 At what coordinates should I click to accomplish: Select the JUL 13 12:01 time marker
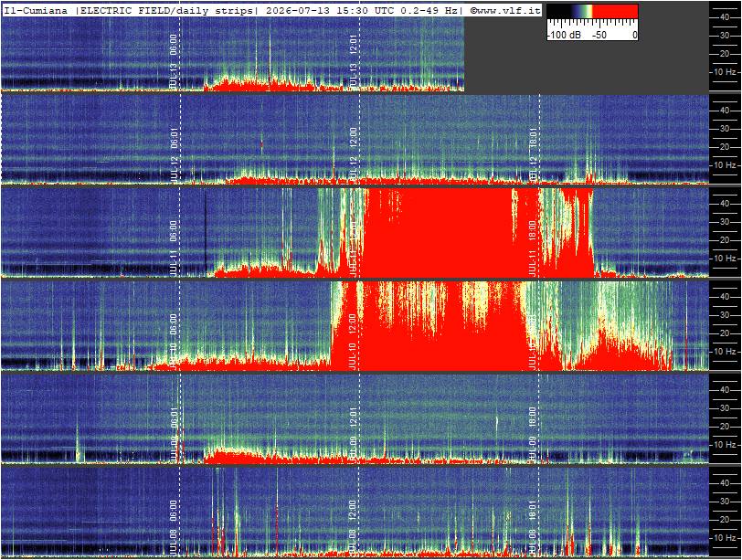tap(353, 61)
